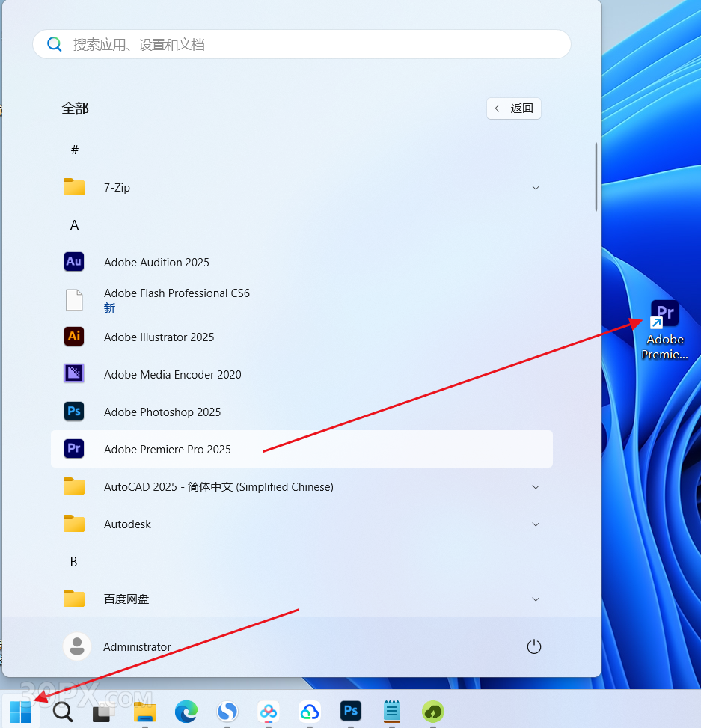This screenshot has height=728, width=701.
Task: Open the Administrator account menu
Action: tap(118, 647)
